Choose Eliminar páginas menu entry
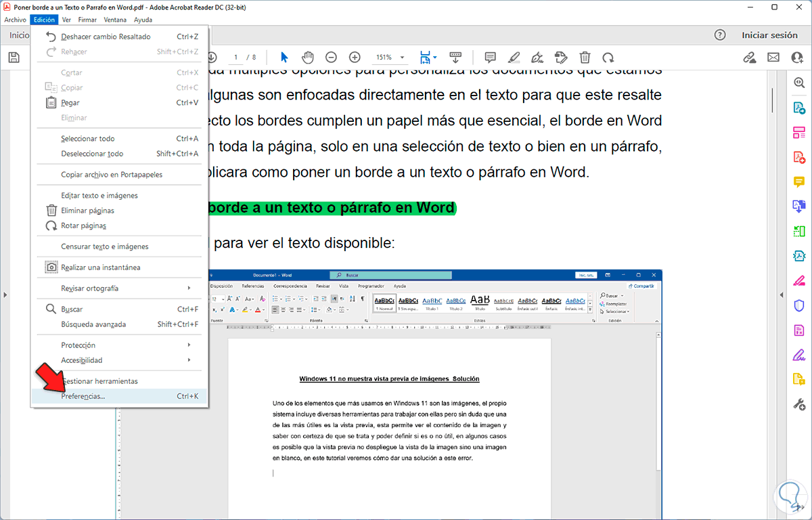 point(119,210)
